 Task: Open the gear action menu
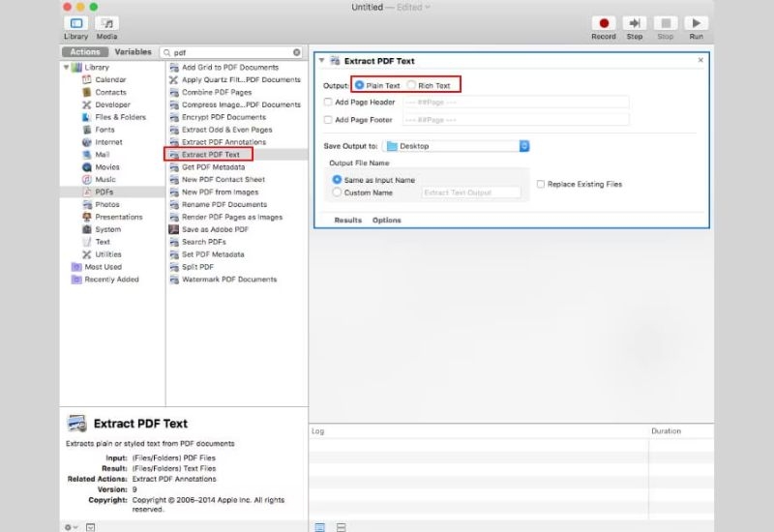pyautogui.click(x=71, y=527)
